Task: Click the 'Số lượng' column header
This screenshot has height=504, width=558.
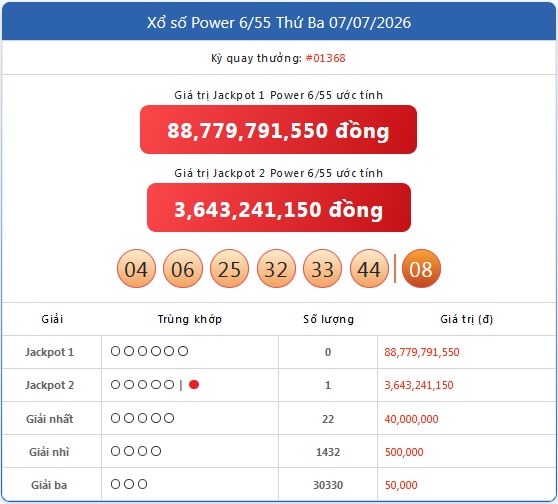Action: (328, 319)
